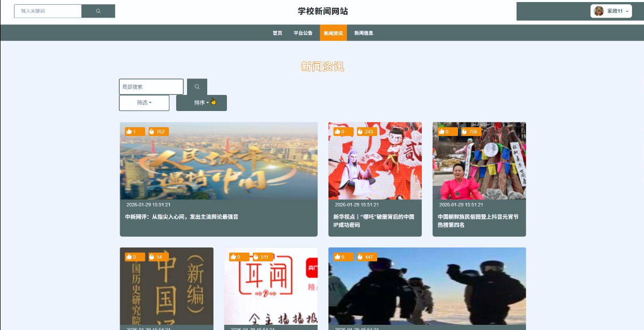
Task: Open the 家政11 user dropdown
Action: click(x=611, y=11)
